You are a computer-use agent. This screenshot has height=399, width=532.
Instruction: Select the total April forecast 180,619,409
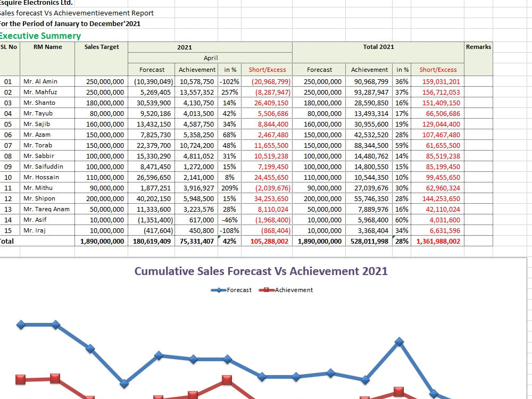[x=152, y=241]
